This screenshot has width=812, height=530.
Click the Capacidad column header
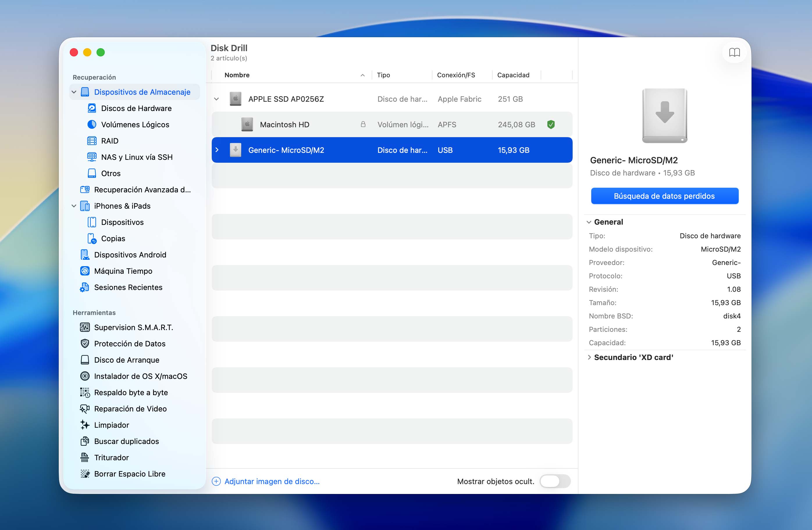click(516, 75)
